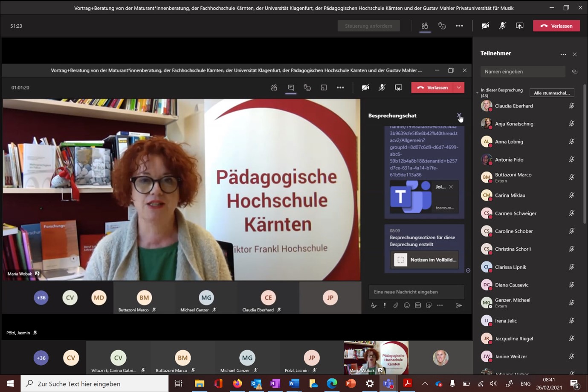
Task: Click Alle stummschalten button
Action: click(552, 93)
